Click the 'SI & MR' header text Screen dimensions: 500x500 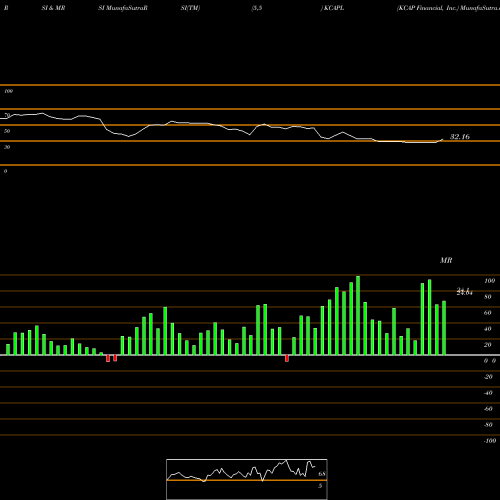click(x=53, y=8)
